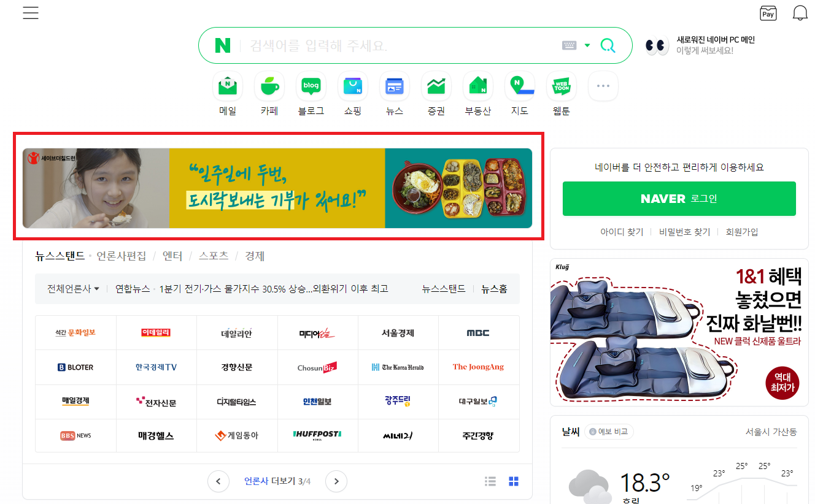Switch newsstand to list view
The width and height of the screenshot is (815, 504).
[490, 481]
